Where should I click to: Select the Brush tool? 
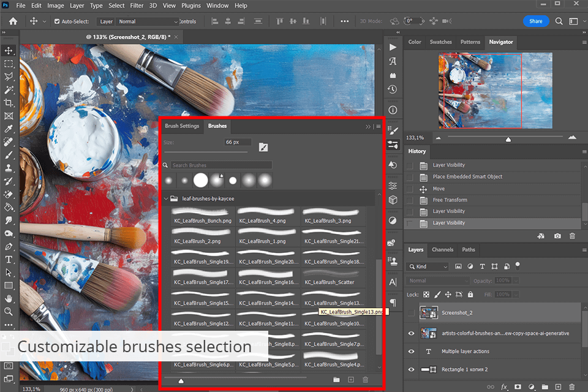8,155
